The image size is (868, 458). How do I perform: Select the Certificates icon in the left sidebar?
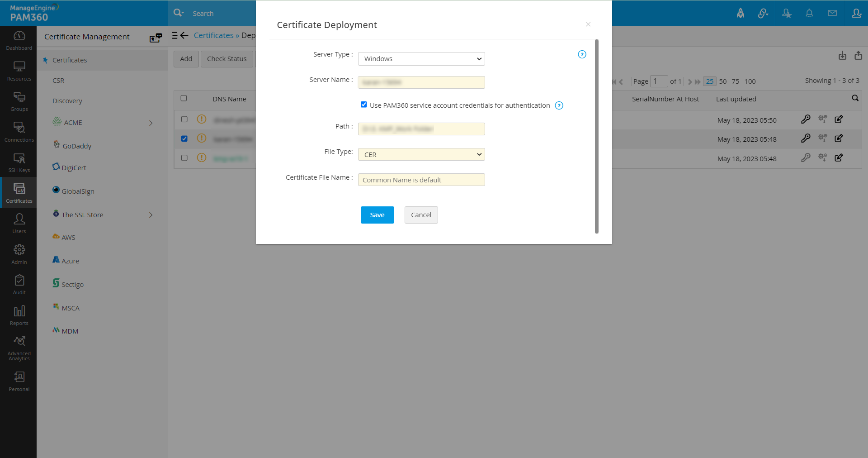pyautogui.click(x=19, y=192)
